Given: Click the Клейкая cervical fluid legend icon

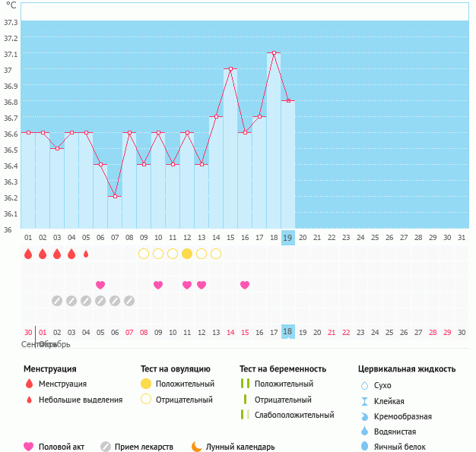Looking at the screenshot, I should tap(364, 401).
